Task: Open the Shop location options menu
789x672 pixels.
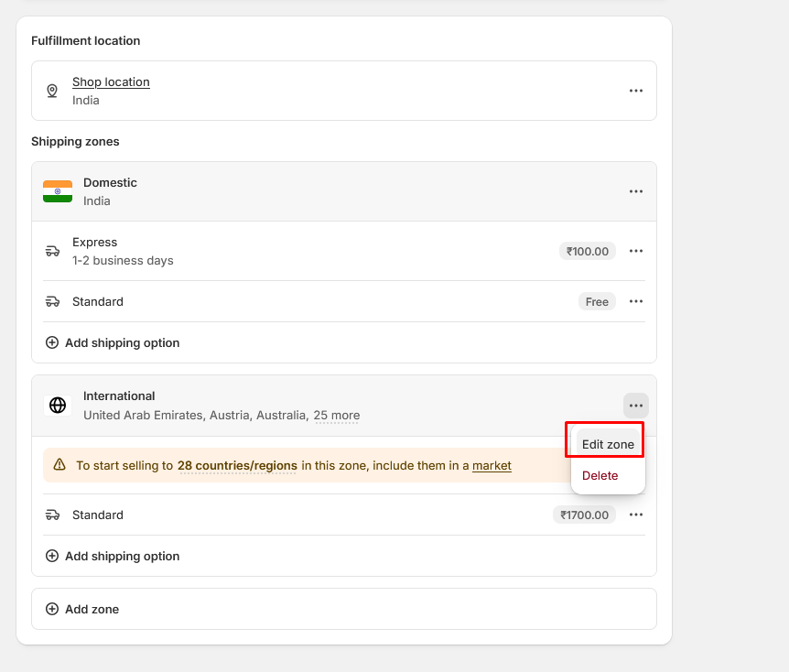Action: pos(636,91)
